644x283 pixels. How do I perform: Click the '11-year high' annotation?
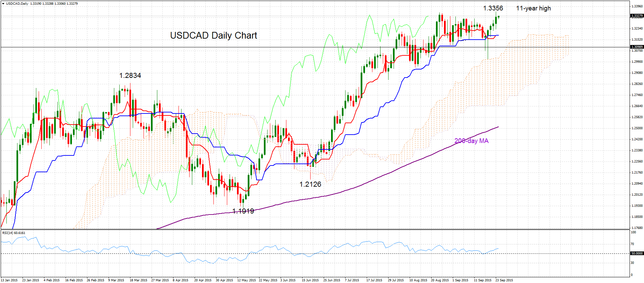coord(533,8)
